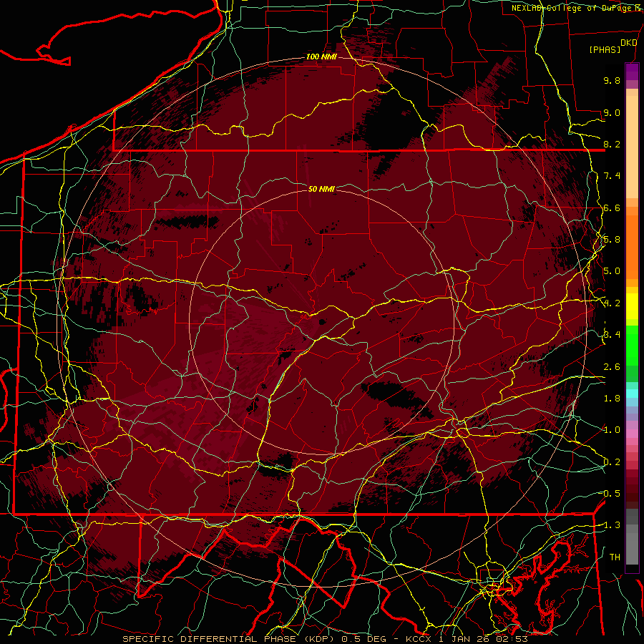Click the Specific Differential Phase (KDP) caption
Image resolution: width=644 pixels, height=644 pixels.
pyautogui.click(x=230, y=639)
